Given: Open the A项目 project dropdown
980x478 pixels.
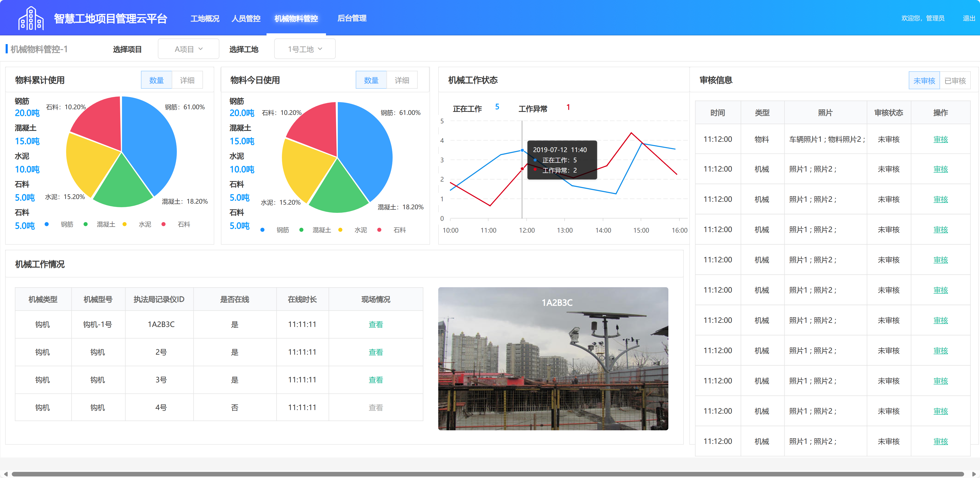Looking at the screenshot, I should pos(188,49).
